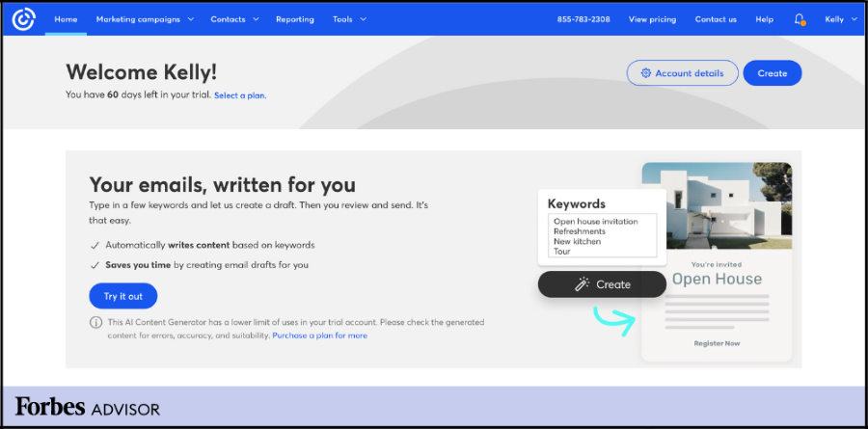Click the Select a plan link
This screenshot has height=429, width=868.
[240, 95]
